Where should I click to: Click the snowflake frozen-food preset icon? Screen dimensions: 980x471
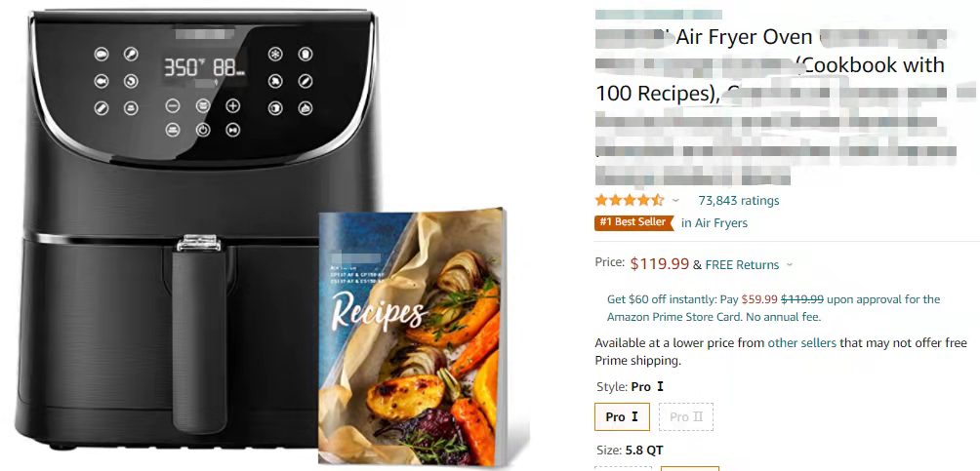coord(275,54)
